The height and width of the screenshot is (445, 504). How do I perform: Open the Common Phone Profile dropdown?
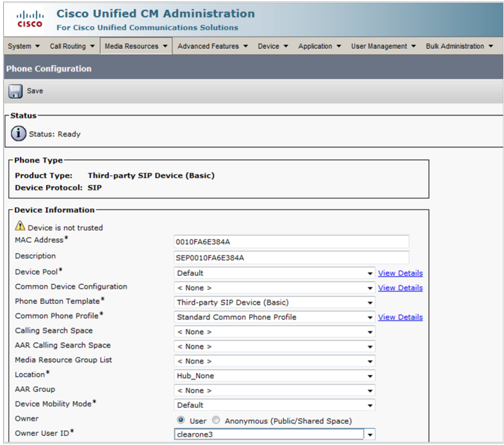[275, 317]
